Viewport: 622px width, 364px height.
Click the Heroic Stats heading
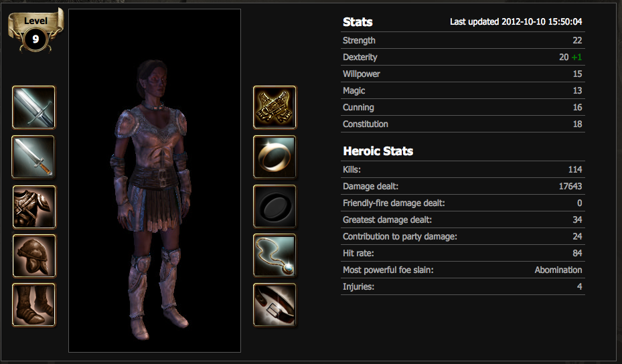click(378, 151)
